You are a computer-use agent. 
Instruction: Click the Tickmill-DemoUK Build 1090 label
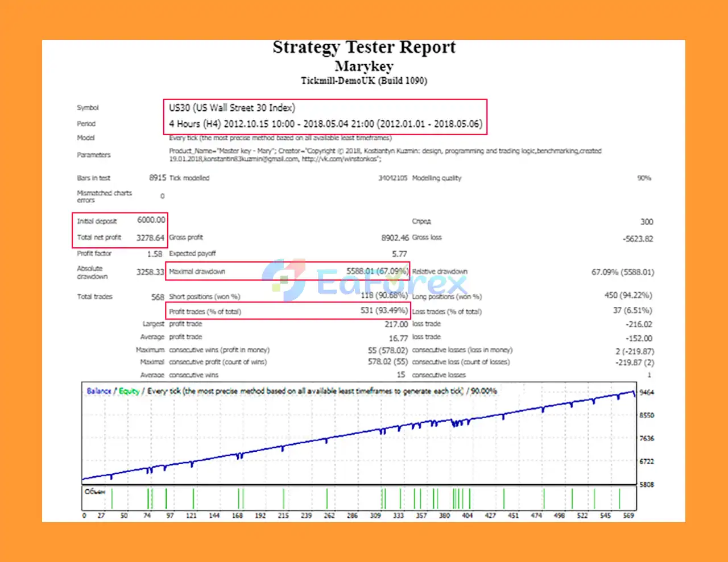364,80
